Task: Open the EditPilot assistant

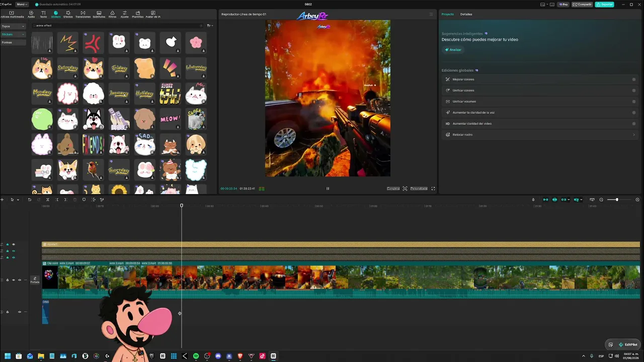Action: [x=628, y=344]
